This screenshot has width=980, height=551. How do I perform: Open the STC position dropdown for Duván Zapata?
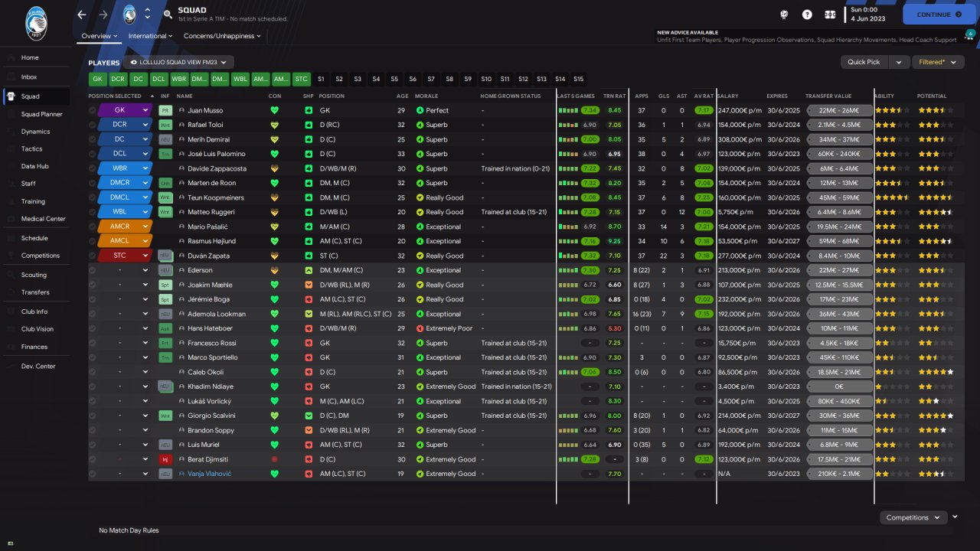tap(145, 256)
